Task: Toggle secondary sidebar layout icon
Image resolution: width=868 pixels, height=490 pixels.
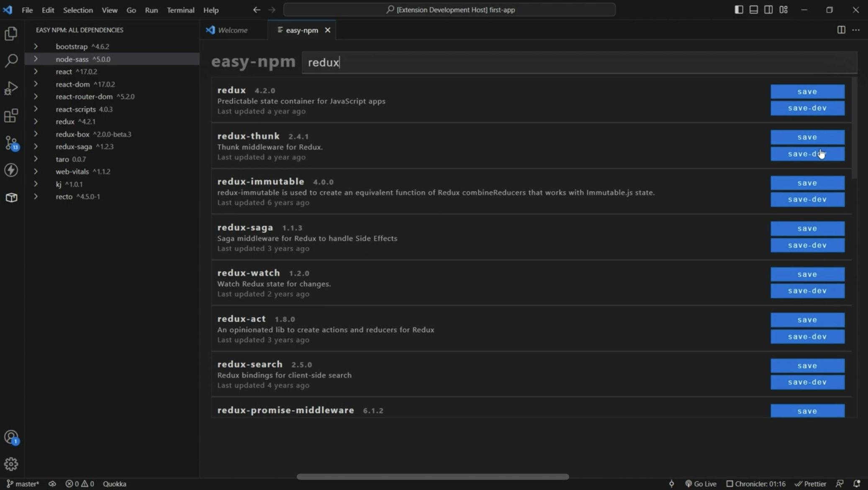Action: [768, 10]
